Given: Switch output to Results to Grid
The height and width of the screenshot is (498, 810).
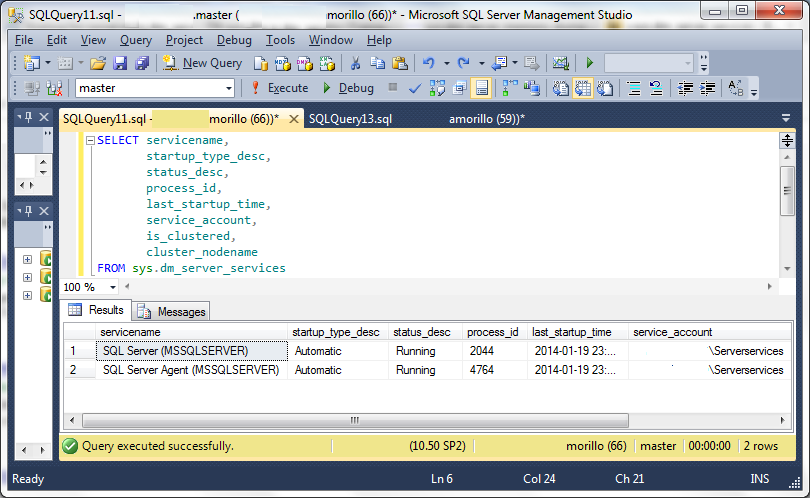Looking at the screenshot, I should tap(583, 88).
